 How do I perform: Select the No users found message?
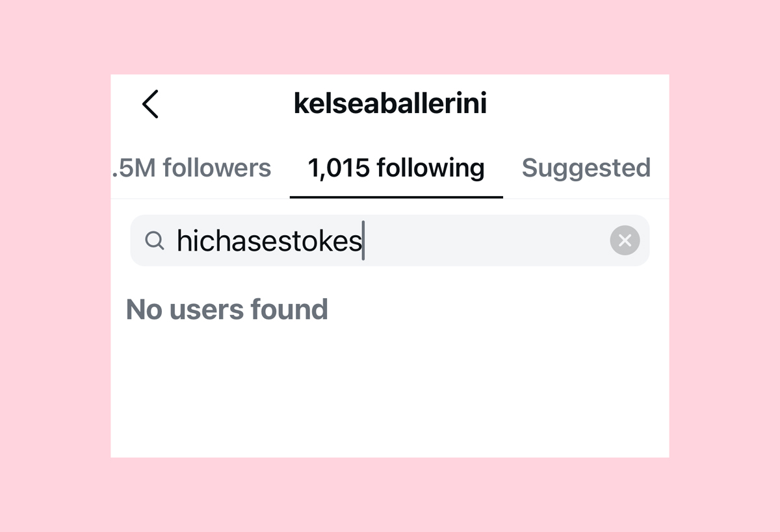point(227,309)
